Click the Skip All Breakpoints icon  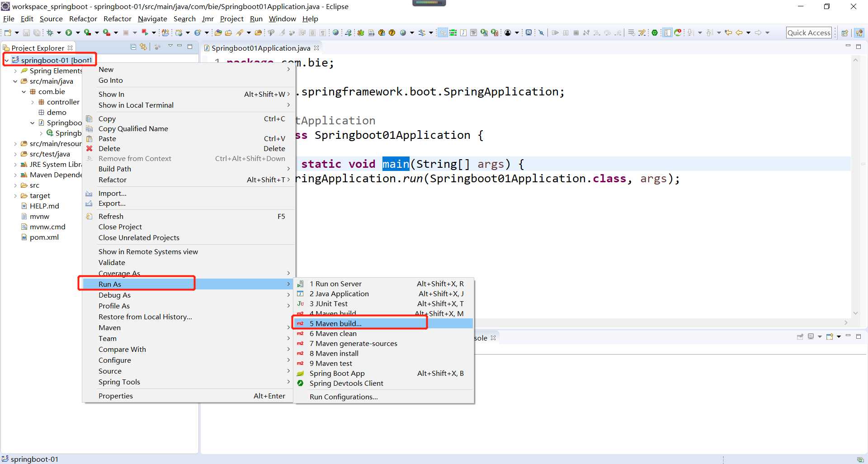coord(541,33)
